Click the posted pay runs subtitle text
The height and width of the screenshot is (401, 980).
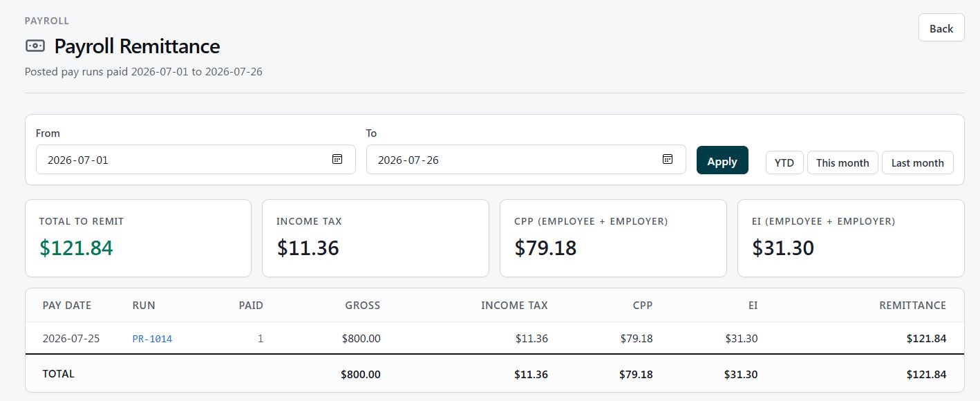(144, 71)
